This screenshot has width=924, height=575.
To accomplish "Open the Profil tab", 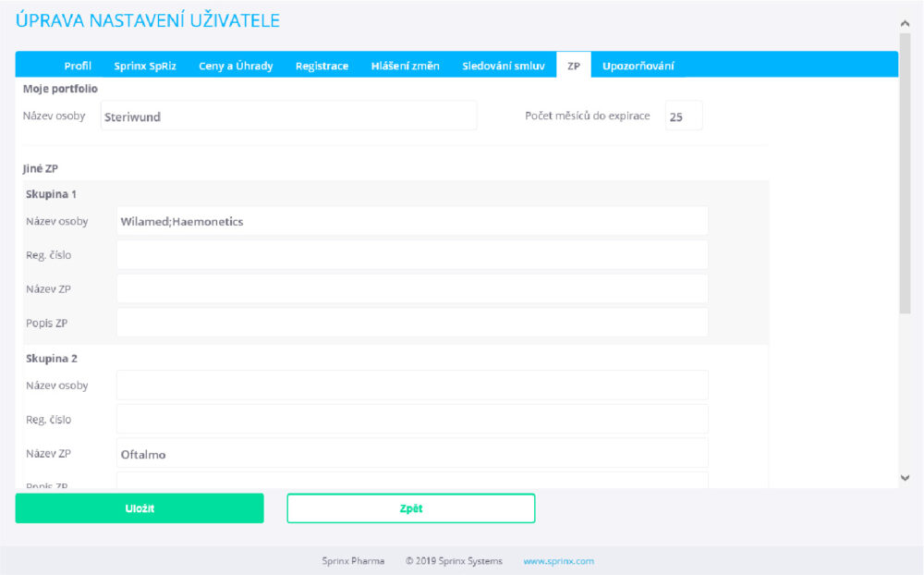I will [78, 66].
